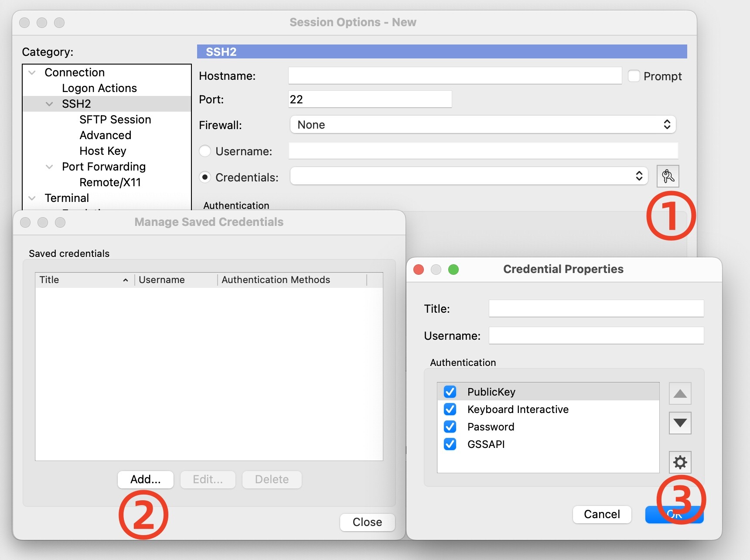Open the Credentials combo box

pos(469,176)
